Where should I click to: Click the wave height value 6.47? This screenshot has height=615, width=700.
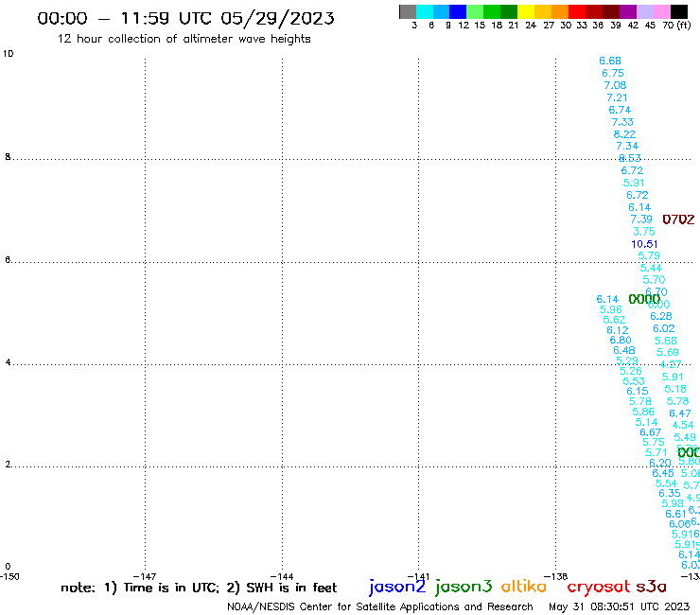pos(680,413)
